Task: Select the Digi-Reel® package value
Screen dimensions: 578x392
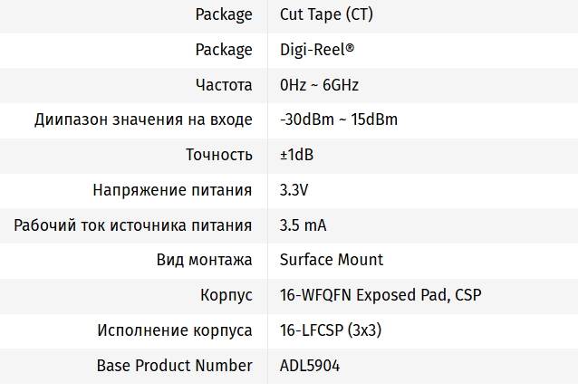Action: click(x=317, y=50)
